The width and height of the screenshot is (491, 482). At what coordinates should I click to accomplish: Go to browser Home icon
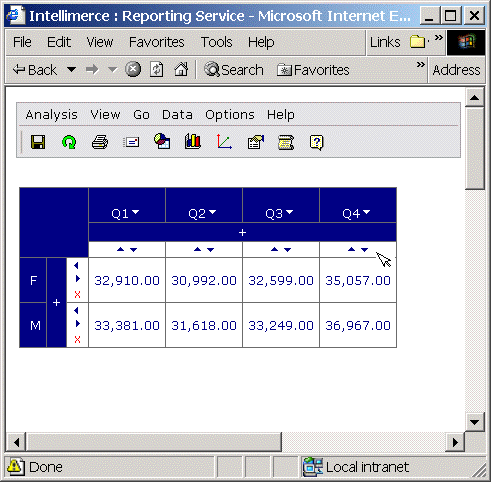click(181, 69)
